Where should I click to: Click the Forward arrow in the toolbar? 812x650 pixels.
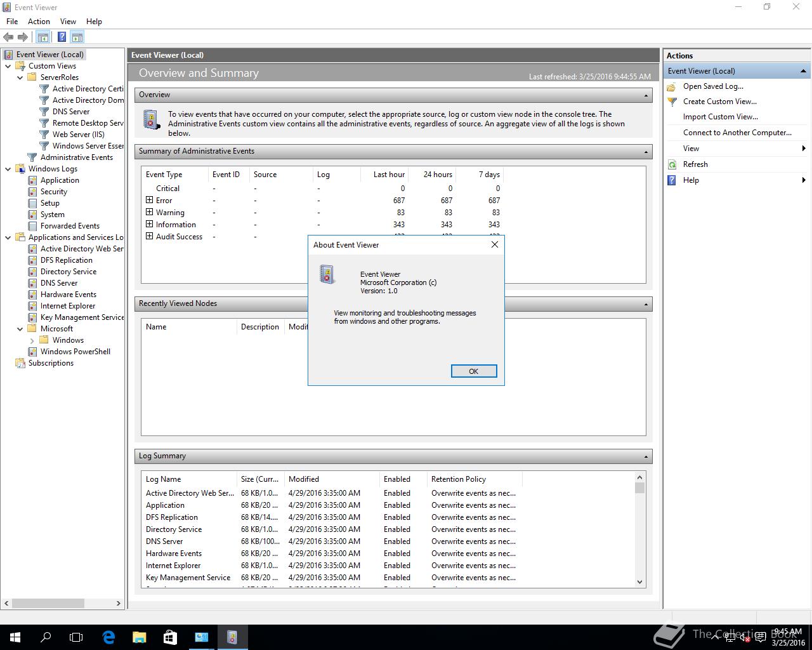[23, 37]
